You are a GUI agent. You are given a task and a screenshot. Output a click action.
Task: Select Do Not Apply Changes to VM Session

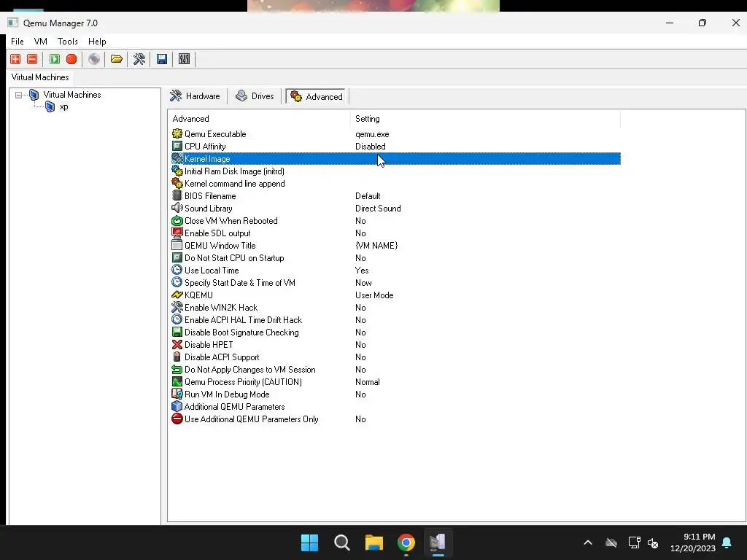click(x=396, y=369)
